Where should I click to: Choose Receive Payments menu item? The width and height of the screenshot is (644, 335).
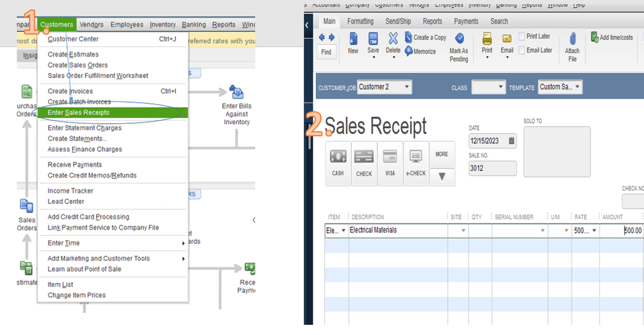113,165
